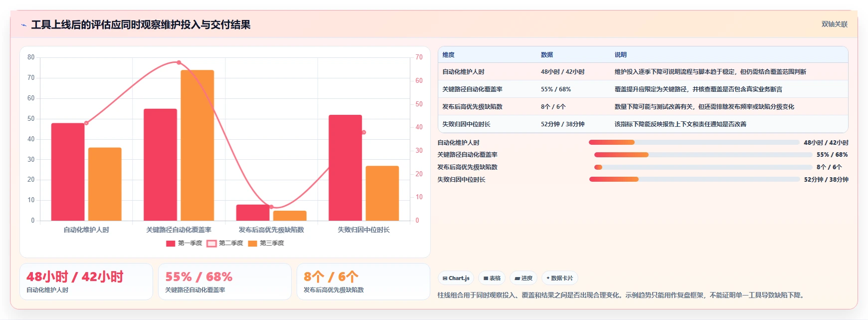
Task: Click the 维度 column header
Action: click(x=448, y=55)
